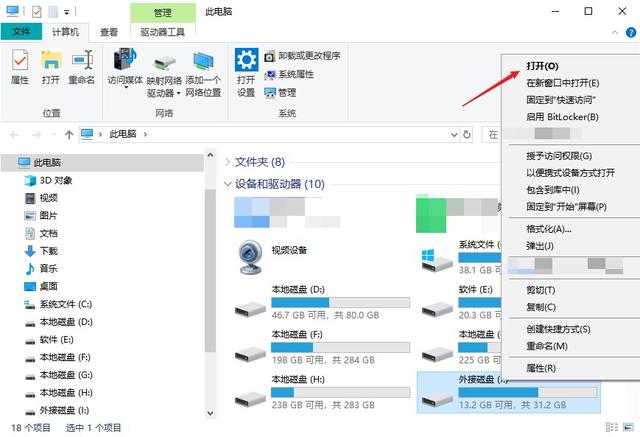Select the System files drive with Windows logo
Image resolution: width=640 pixels, height=437 pixels.
coord(437,261)
